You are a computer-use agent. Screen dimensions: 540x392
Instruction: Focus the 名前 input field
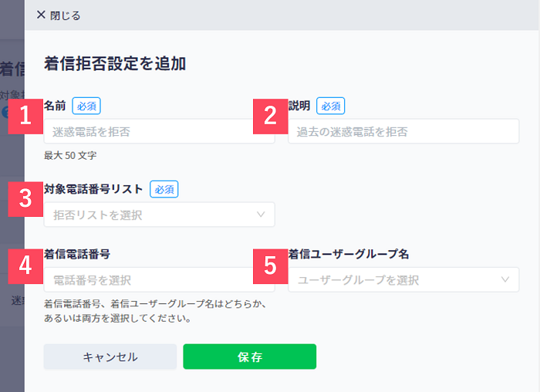coord(159,131)
